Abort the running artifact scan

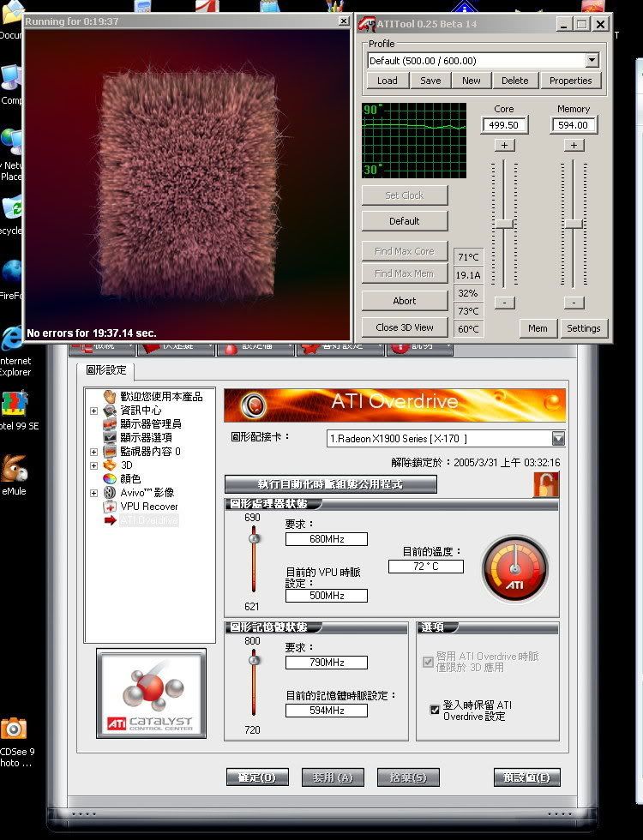[x=405, y=301]
